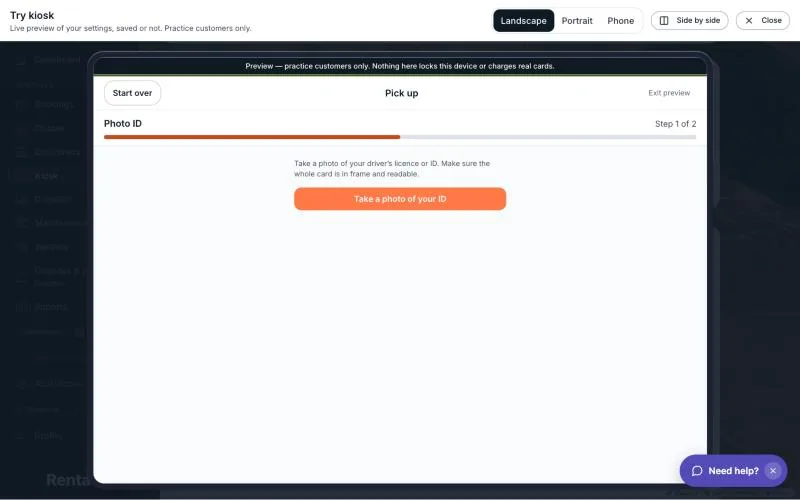This screenshot has height=500, width=800.
Task: Click the Start over button
Action: (132, 93)
